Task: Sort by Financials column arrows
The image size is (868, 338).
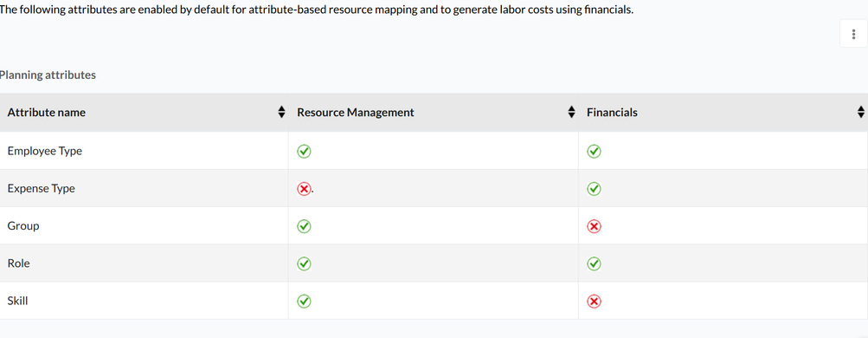Action: [x=861, y=112]
